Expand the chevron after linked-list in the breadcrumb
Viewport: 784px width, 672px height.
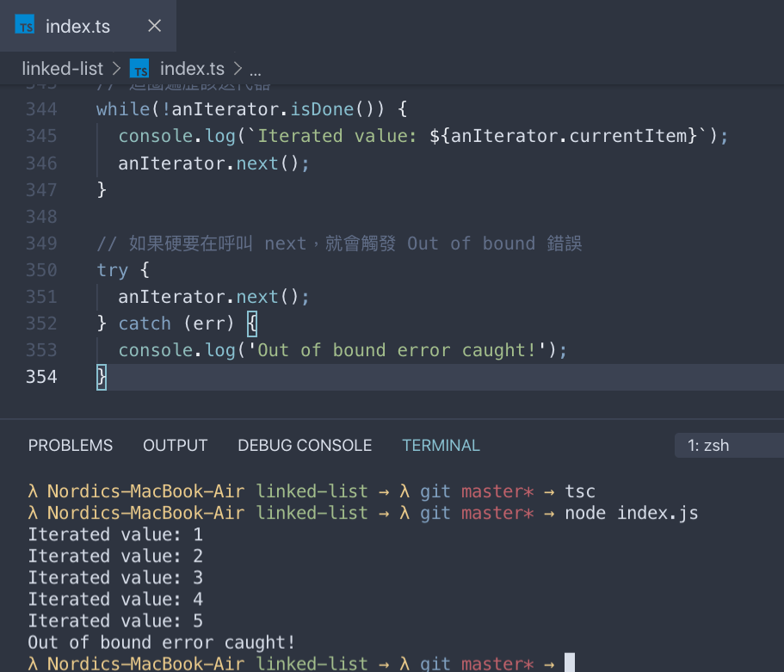point(116,69)
